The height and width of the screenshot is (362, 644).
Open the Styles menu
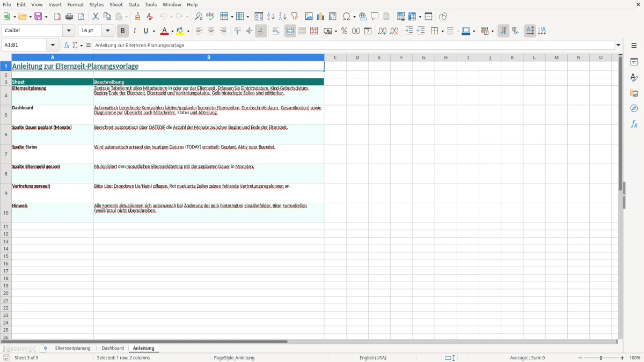(x=97, y=4)
